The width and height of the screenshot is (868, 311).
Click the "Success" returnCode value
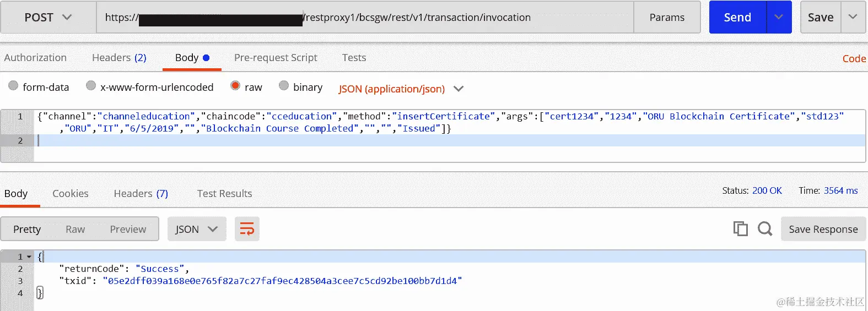click(x=160, y=269)
